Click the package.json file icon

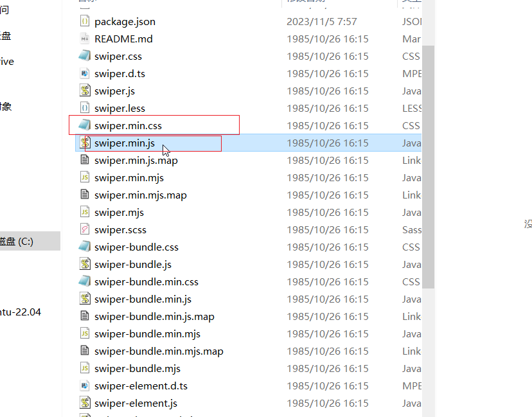[x=85, y=21]
